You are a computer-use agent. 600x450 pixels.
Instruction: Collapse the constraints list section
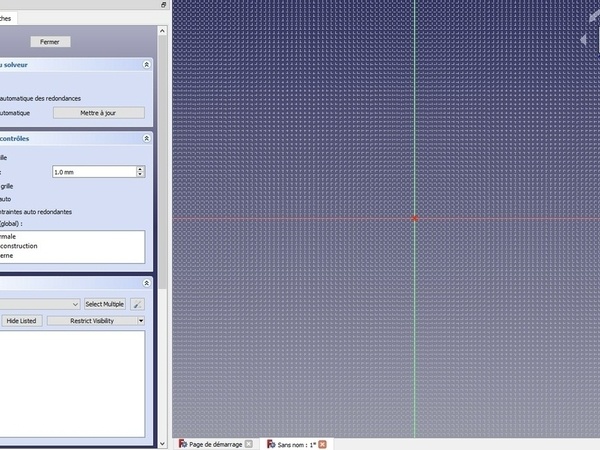(x=147, y=284)
